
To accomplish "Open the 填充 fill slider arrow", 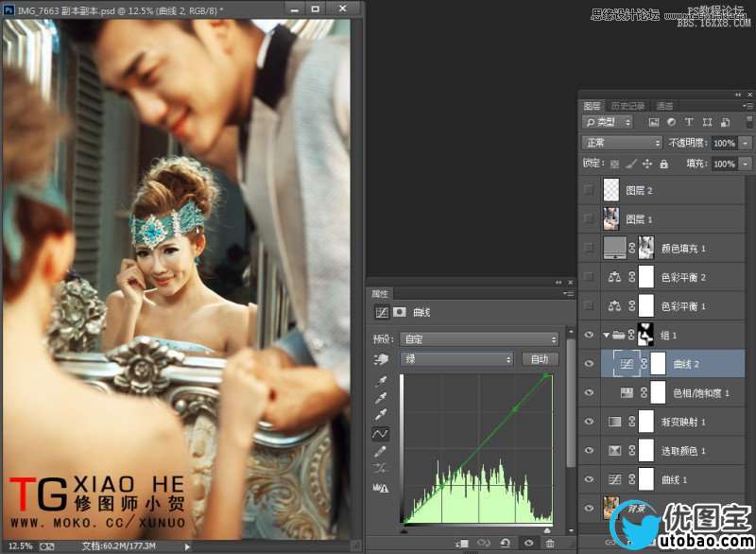I will pos(746,164).
